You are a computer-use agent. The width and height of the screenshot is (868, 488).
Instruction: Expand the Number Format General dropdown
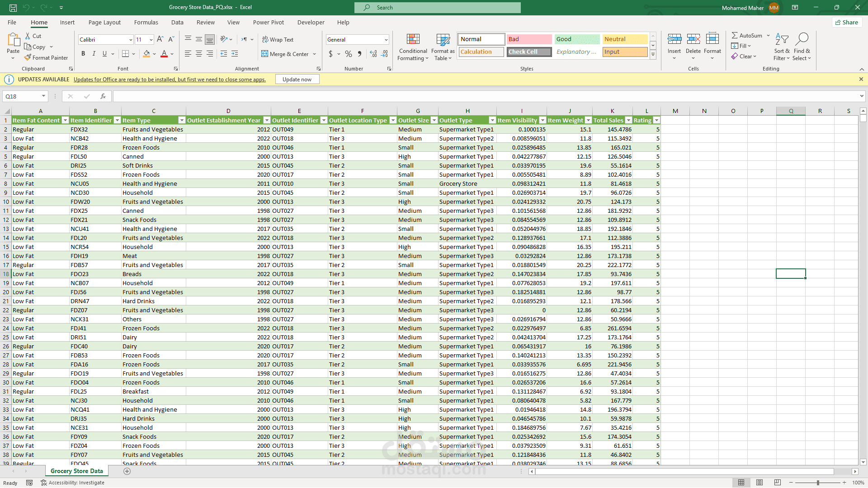pyautogui.click(x=386, y=40)
